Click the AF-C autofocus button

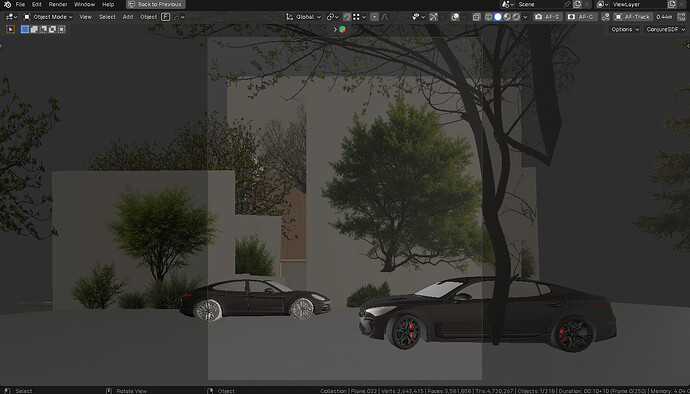[581, 17]
